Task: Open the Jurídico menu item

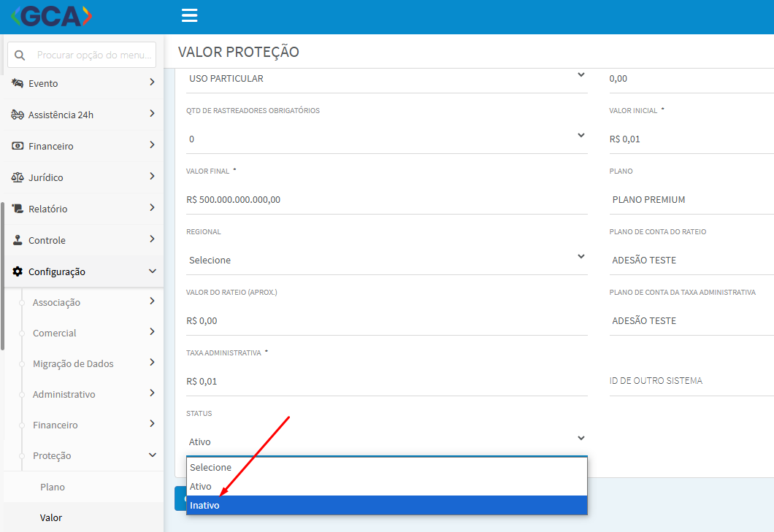Action: pyautogui.click(x=84, y=177)
